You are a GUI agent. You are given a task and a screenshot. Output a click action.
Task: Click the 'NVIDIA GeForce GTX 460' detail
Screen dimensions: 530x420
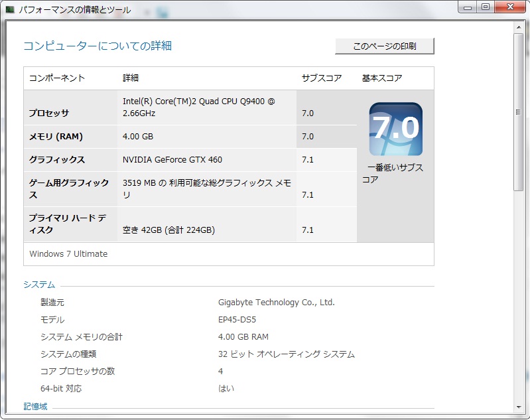click(x=172, y=160)
